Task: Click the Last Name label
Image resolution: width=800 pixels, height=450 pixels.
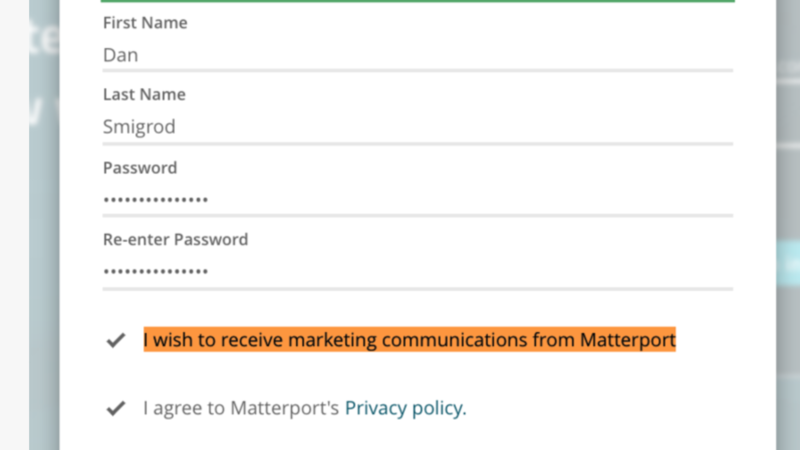Action: [x=144, y=95]
